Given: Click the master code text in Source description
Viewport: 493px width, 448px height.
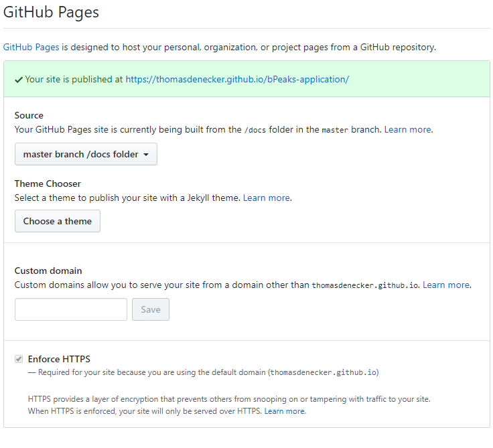Looking at the screenshot, I should [335, 130].
